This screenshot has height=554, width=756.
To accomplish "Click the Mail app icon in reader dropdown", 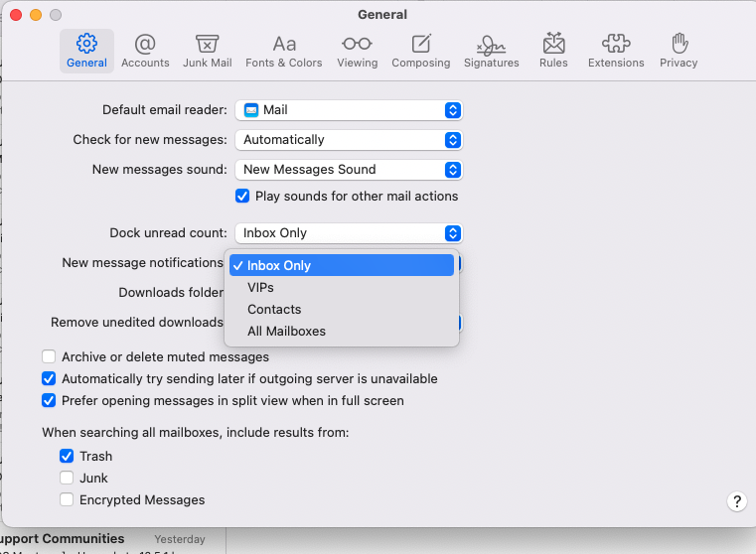I will pyautogui.click(x=251, y=110).
